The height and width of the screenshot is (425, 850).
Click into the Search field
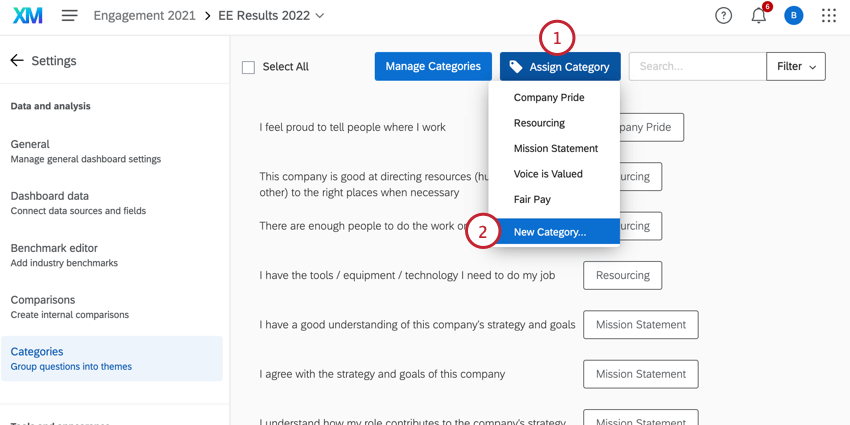(x=697, y=67)
